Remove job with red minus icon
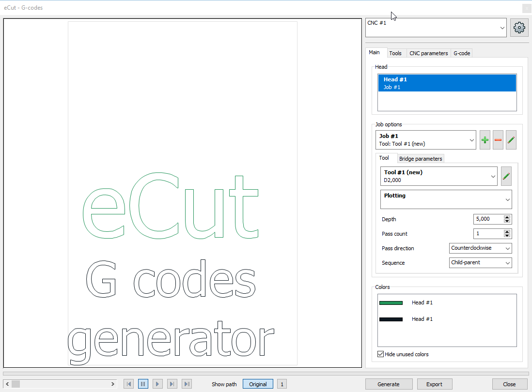 pos(498,140)
